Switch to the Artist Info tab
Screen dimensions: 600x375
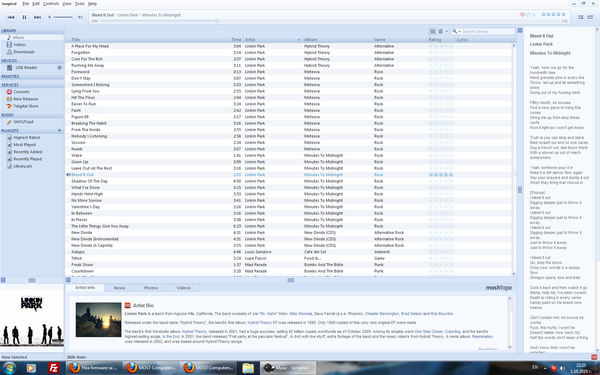click(85, 287)
